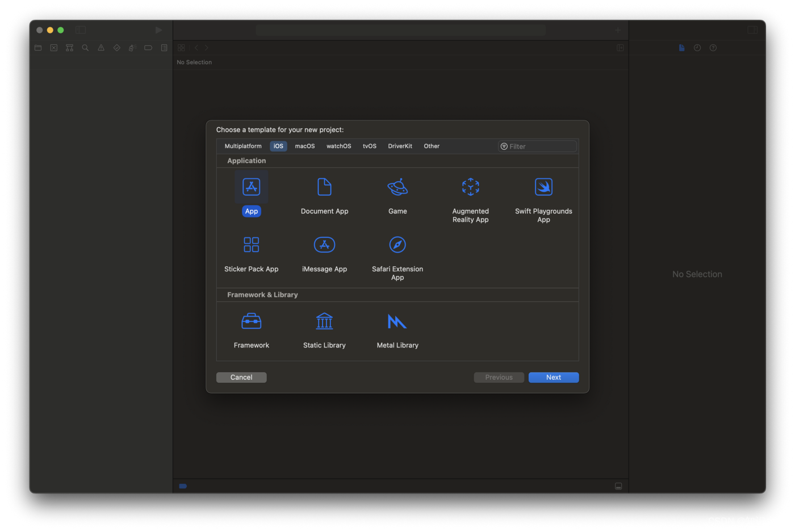Open the Breakpoint navigator
795x532 pixels.
tap(148, 48)
